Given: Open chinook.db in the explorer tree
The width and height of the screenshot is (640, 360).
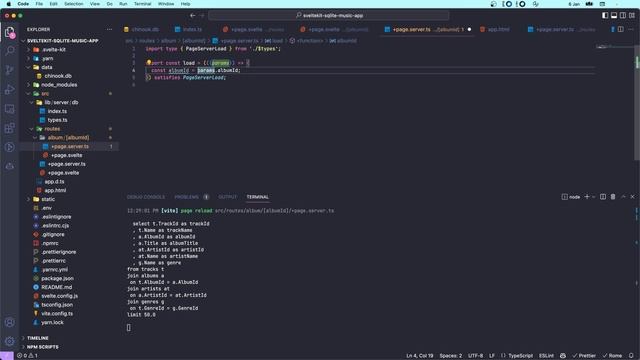Looking at the screenshot, I should click(58, 76).
